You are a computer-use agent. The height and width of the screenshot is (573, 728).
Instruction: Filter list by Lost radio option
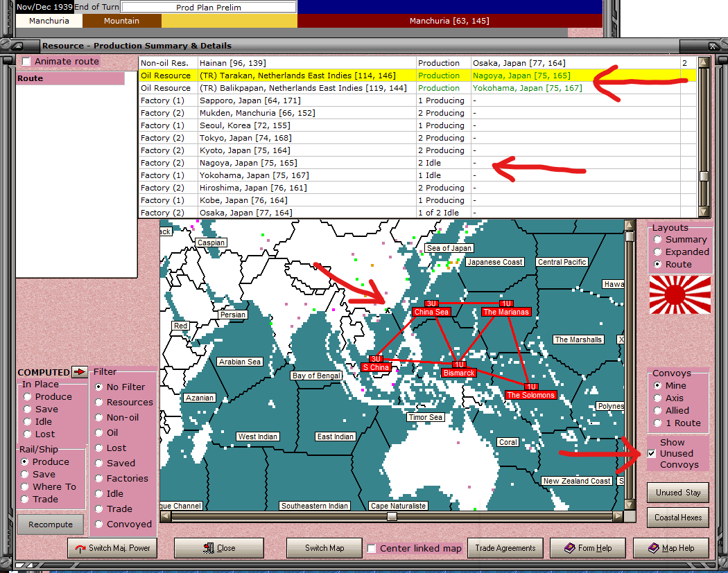coord(99,448)
